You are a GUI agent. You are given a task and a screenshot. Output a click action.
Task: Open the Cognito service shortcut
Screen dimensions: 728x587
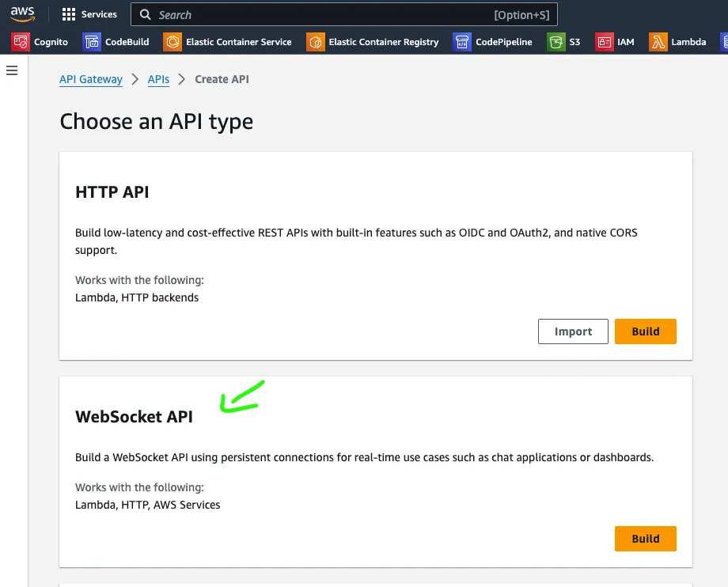click(39, 41)
